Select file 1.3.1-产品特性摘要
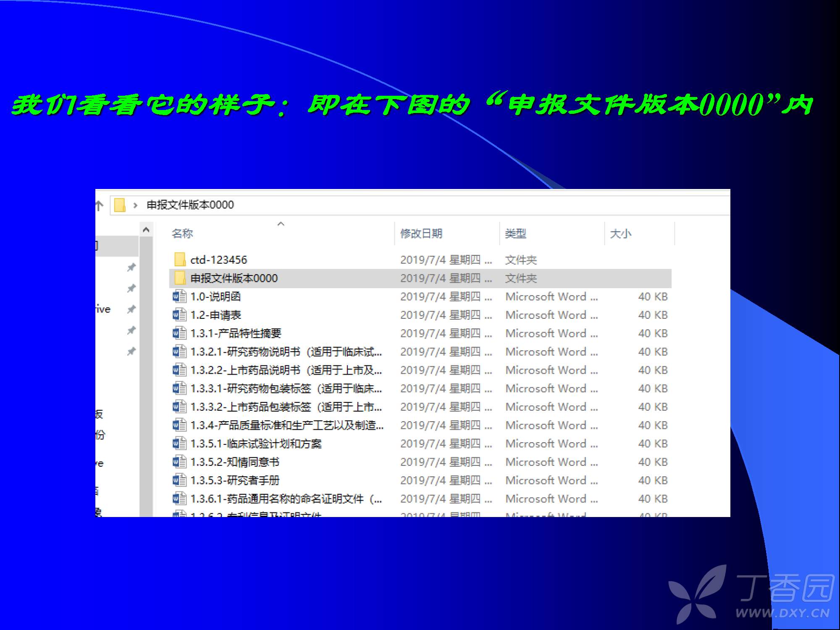 click(236, 333)
